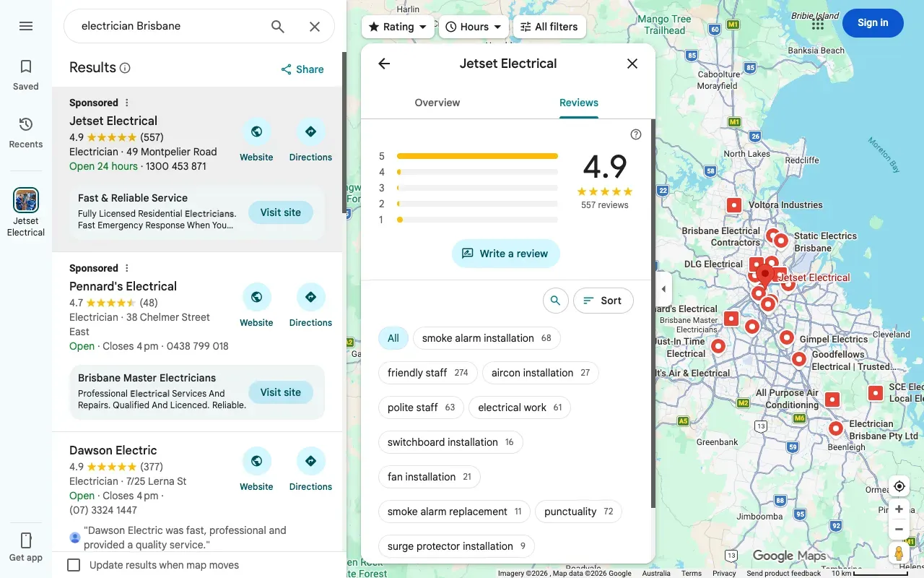The image size is (924, 578).
Task: Filter reviews by fan installation
Action: click(x=430, y=477)
